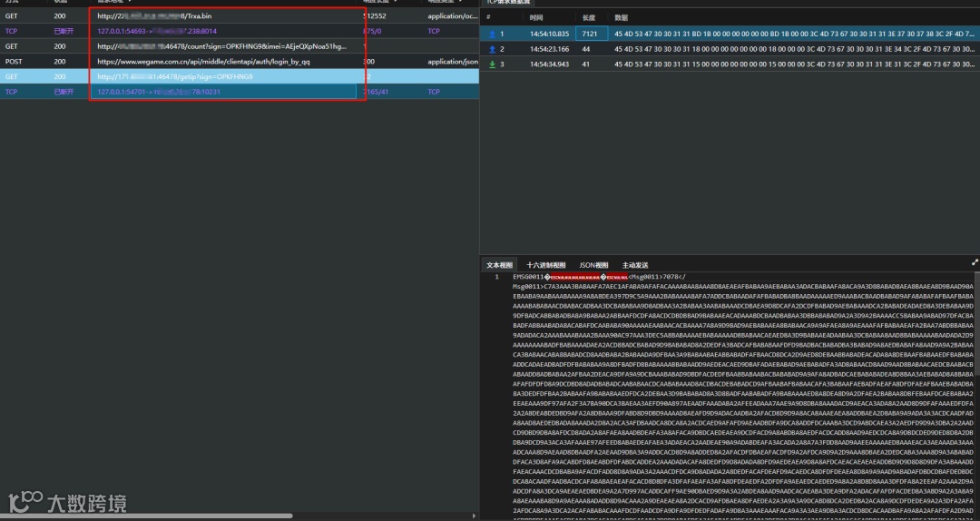Click application/json type on POST row

pyautogui.click(x=453, y=62)
